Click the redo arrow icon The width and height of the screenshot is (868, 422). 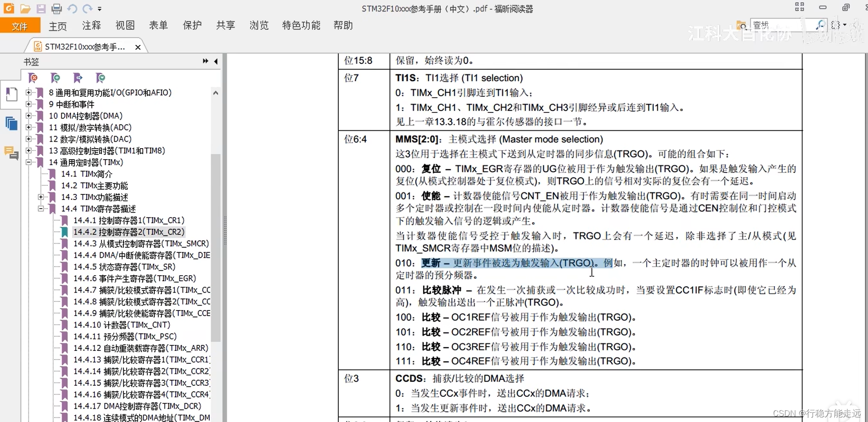[87, 8]
